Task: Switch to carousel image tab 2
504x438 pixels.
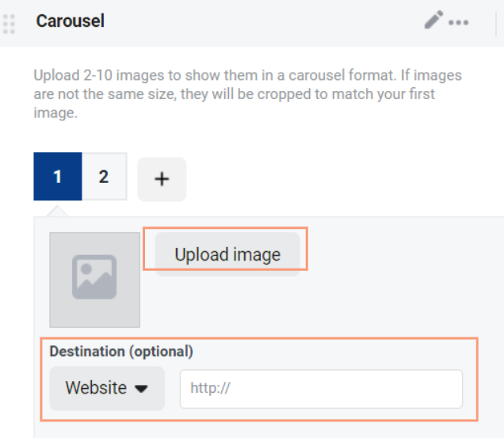Action: (104, 177)
